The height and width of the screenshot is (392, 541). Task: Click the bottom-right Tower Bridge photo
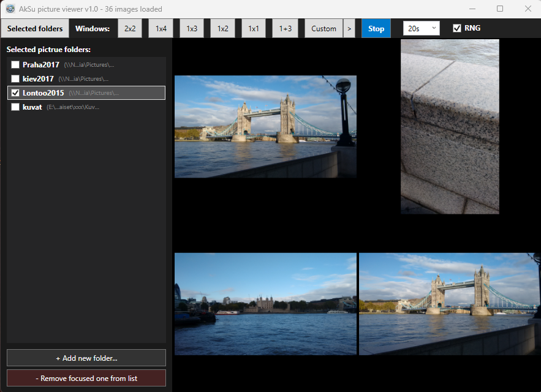coord(450,304)
